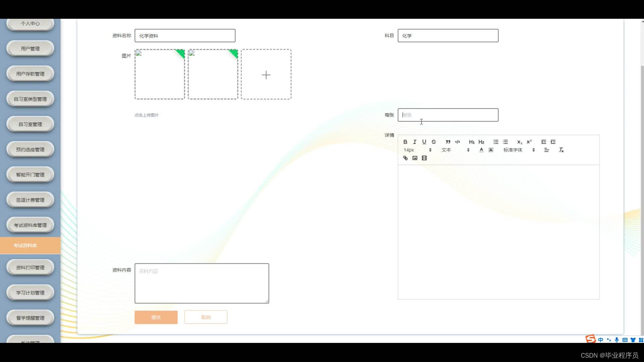Click the 资料内容 text area
644x362 pixels.
pyautogui.click(x=202, y=283)
